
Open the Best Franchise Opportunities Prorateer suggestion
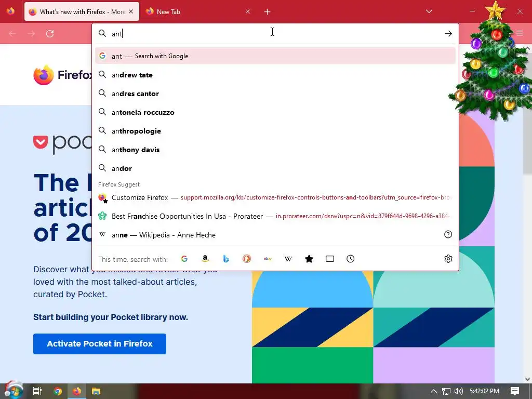pos(275,216)
